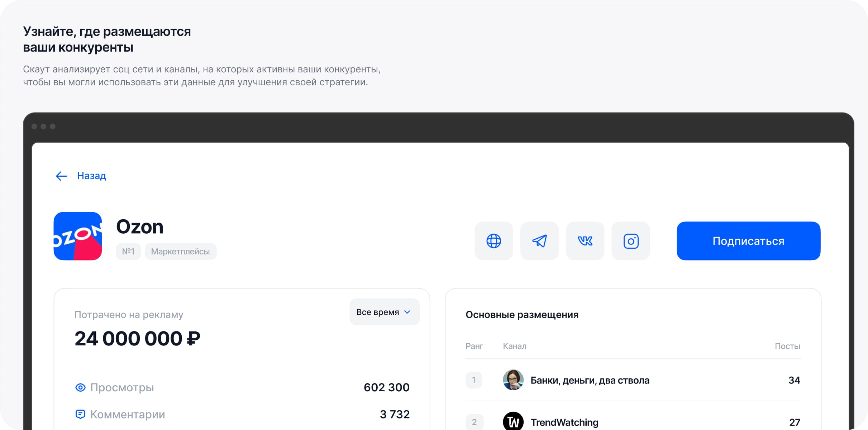Click the Ozon app logo
Image resolution: width=868 pixels, height=430 pixels.
click(77, 236)
